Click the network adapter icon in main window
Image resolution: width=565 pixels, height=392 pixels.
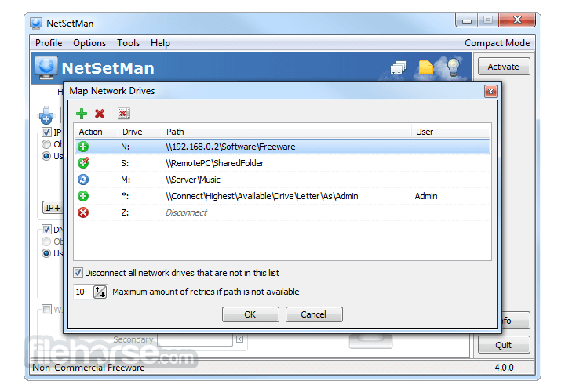pos(46,115)
